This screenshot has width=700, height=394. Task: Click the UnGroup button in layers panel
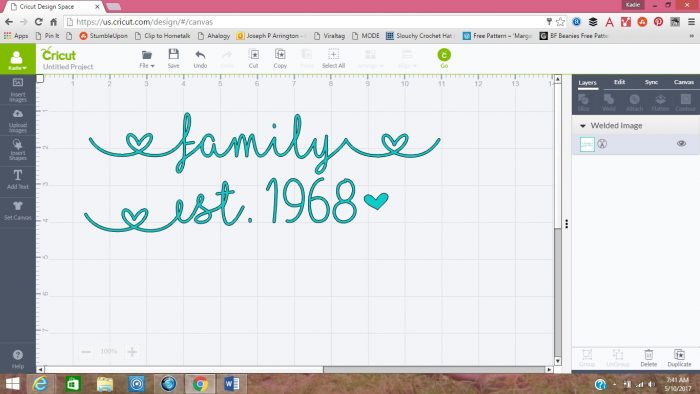coord(618,358)
